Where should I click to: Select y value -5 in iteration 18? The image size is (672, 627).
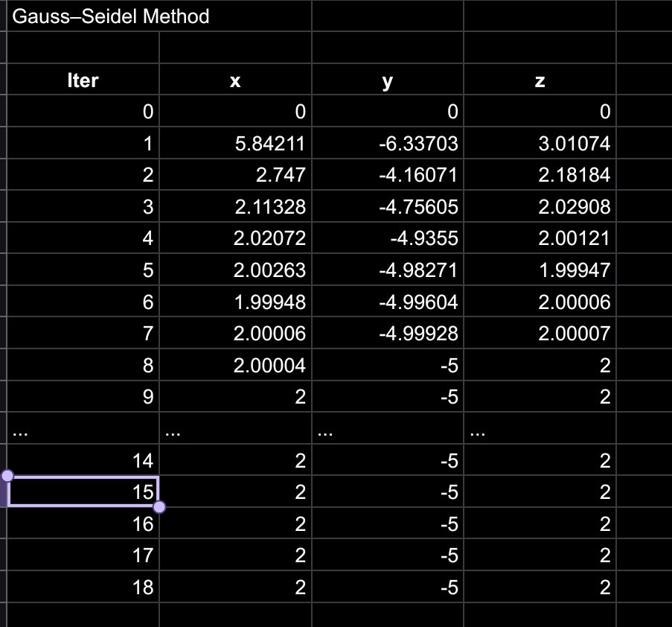pyautogui.click(x=388, y=587)
